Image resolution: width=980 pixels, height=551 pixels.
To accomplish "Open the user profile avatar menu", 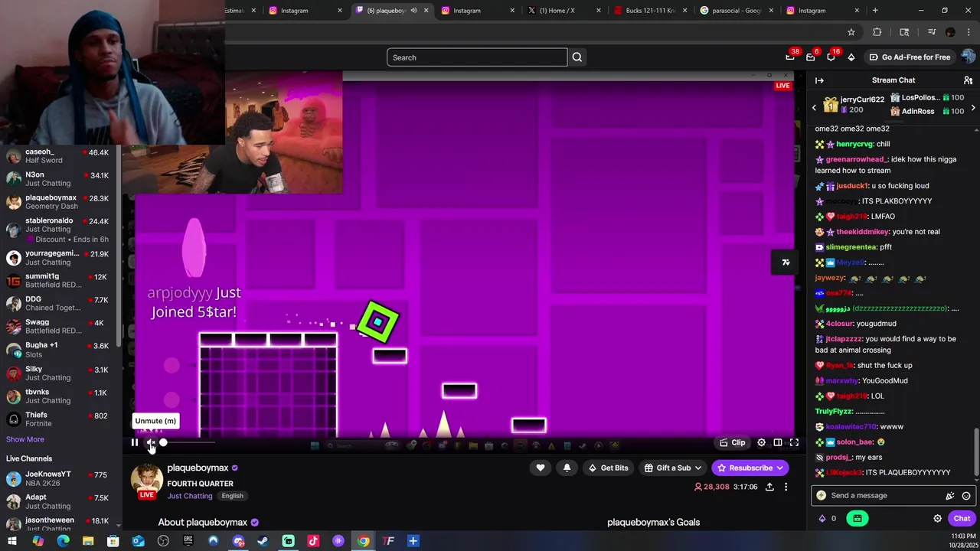I will (x=969, y=57).
